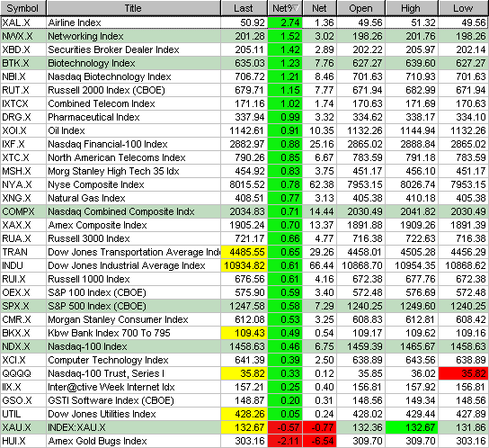Click the Title column header
Screen dimensions: 489x448
[x=133, y=8]
